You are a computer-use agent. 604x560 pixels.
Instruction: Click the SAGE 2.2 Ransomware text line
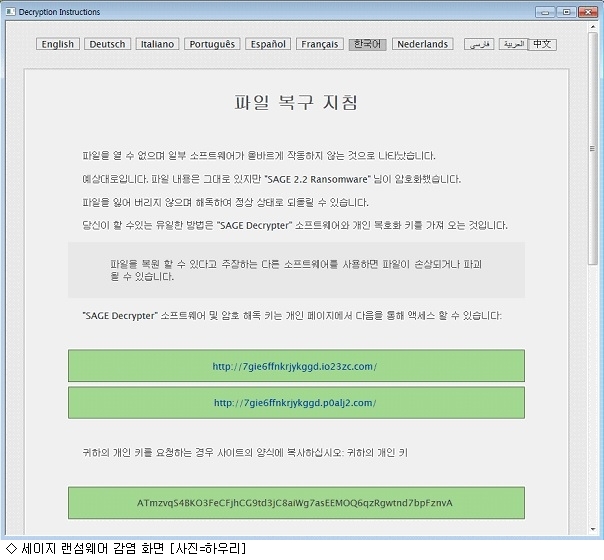click(272, 179)
